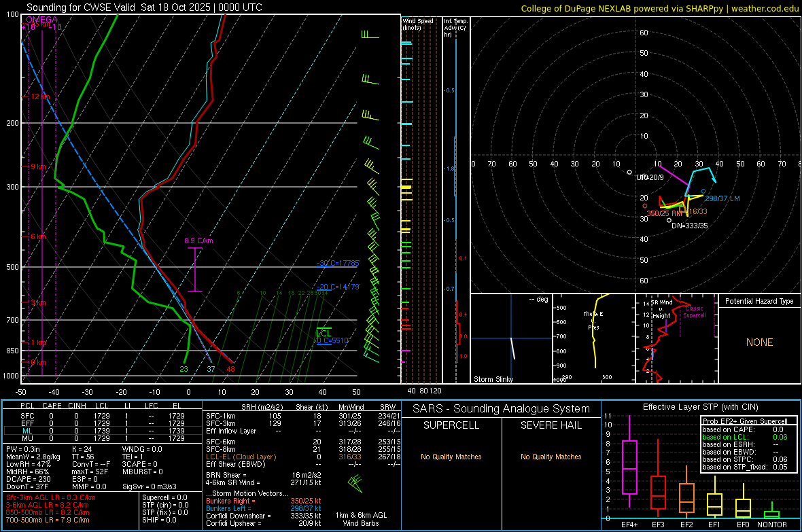Screen dimensions: 802x532
Task: Click the Effective Layer STP (with CIN) title
Action: [x=700, y=407]
